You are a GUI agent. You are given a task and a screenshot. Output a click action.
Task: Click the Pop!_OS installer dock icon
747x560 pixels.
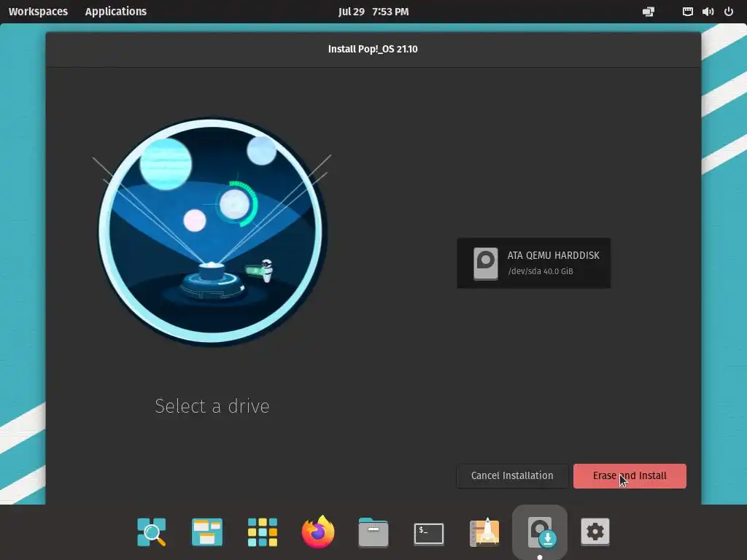click(x=541, y=532)
